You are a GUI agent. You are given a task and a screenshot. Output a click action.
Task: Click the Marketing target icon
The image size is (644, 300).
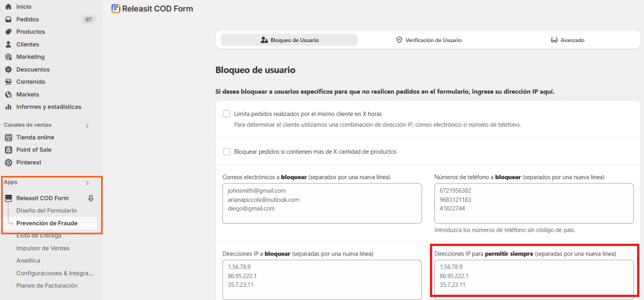point(8,57)
